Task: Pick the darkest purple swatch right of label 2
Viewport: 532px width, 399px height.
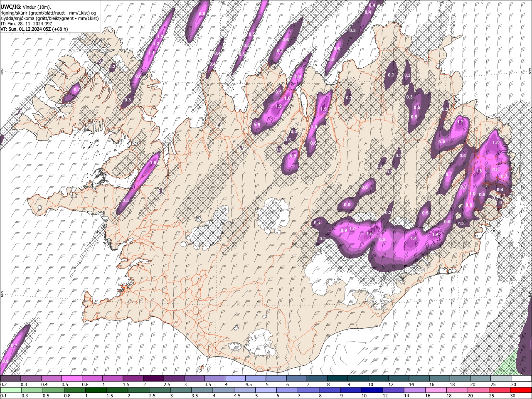Action: coord(153,378)
